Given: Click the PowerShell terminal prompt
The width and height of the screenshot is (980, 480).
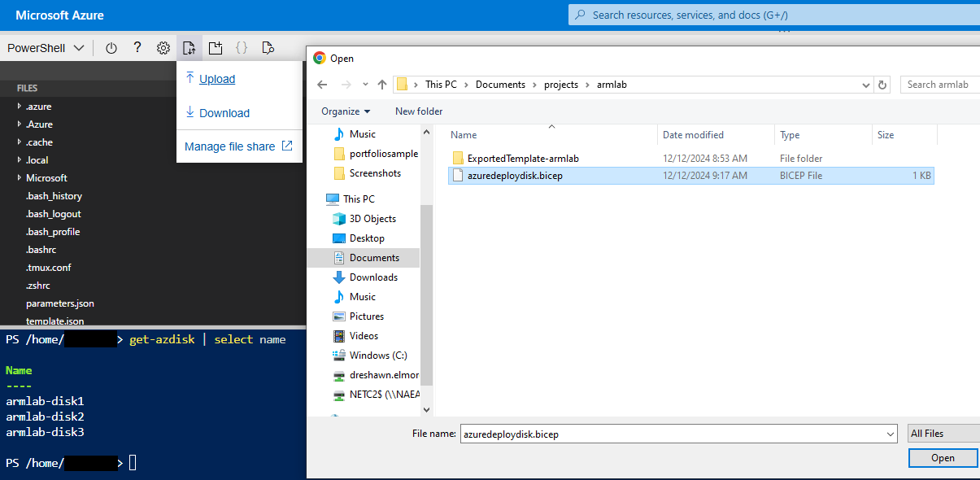Looking at the screenshot, I should click(133, 463).
